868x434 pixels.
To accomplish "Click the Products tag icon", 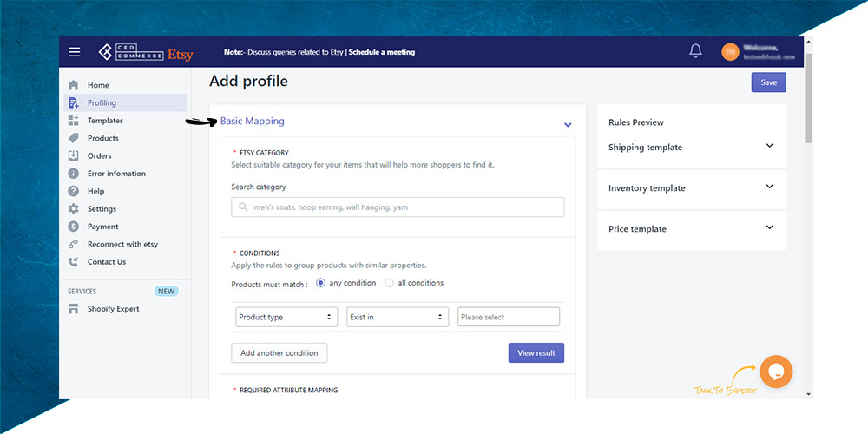I will [73, 138].
